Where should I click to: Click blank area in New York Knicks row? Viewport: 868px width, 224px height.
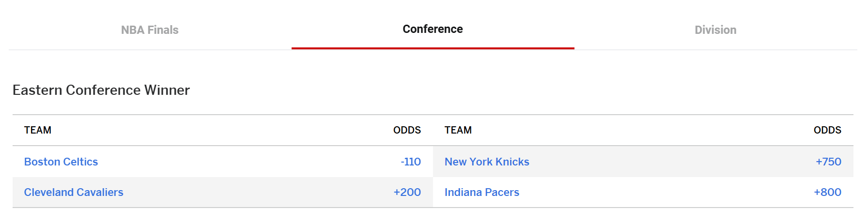[671, 162]
